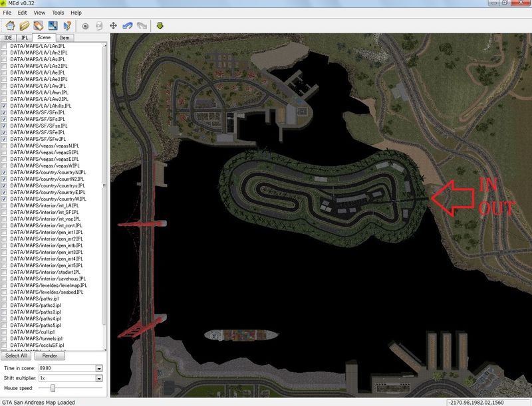Screen dimensions: 532x406
Task: Check the seabed.IPL checkbox
Action: (x=4, y=292)
